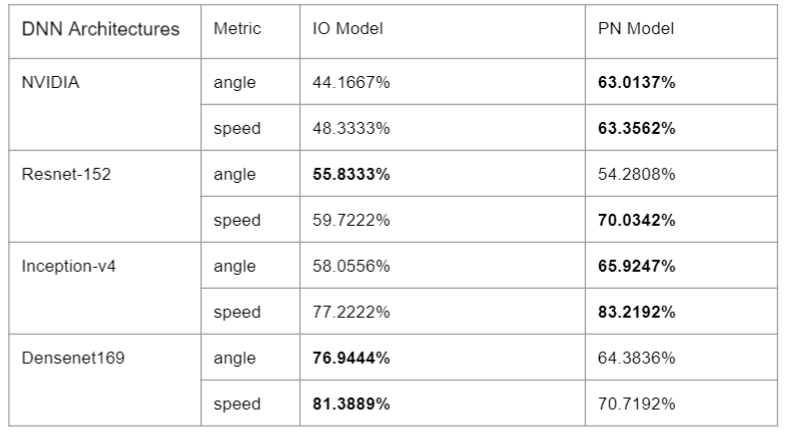Click the NVIDIA architecture cell
The height and width of the screenshot is (435, 790).
[x=50, y=83]
